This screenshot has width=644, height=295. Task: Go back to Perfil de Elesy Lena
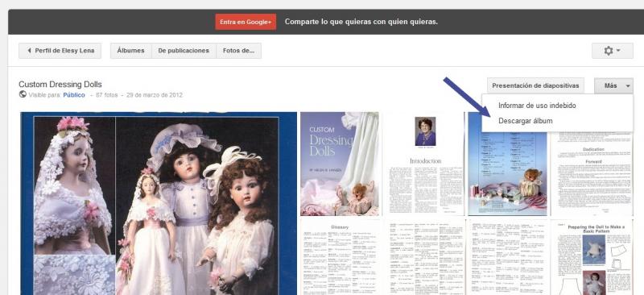(60, 51)
